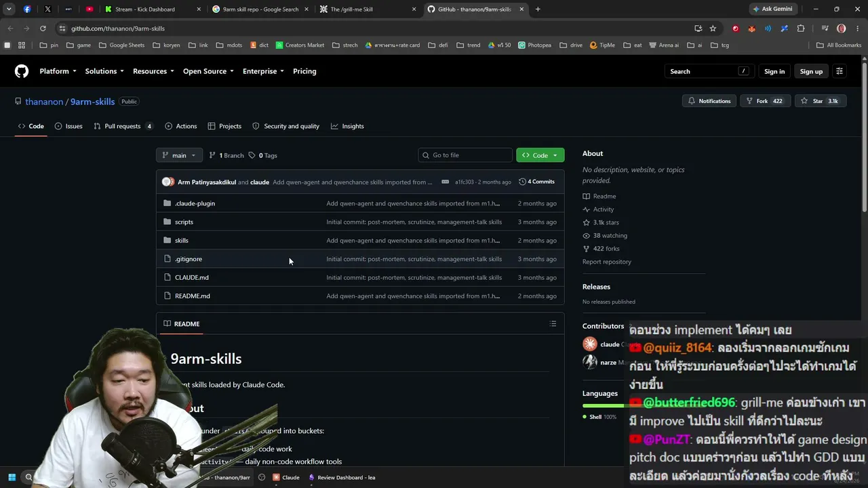Open the bookmarks bar apps grid icon
Screen dimensions: 868x488
point(22,45)
